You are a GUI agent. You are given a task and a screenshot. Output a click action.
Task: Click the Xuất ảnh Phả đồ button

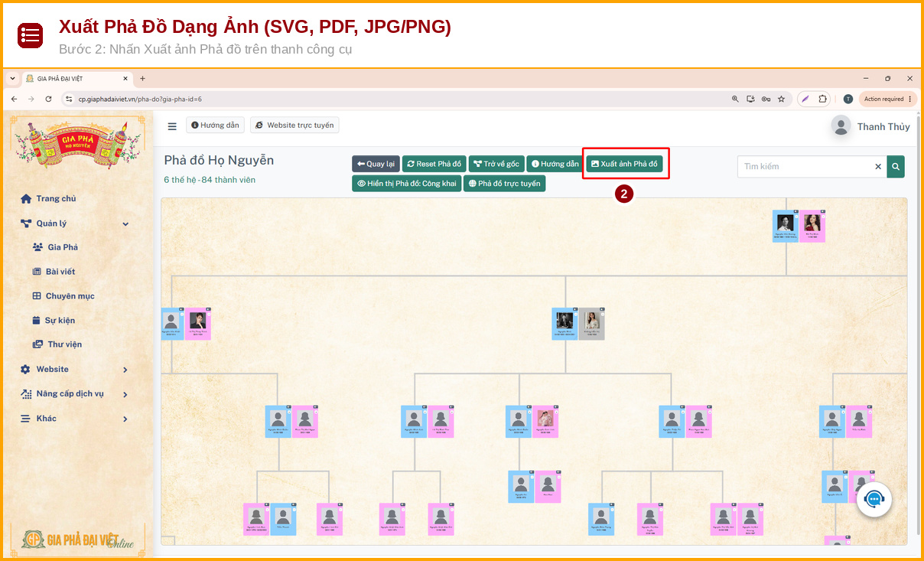click(624, 164)
